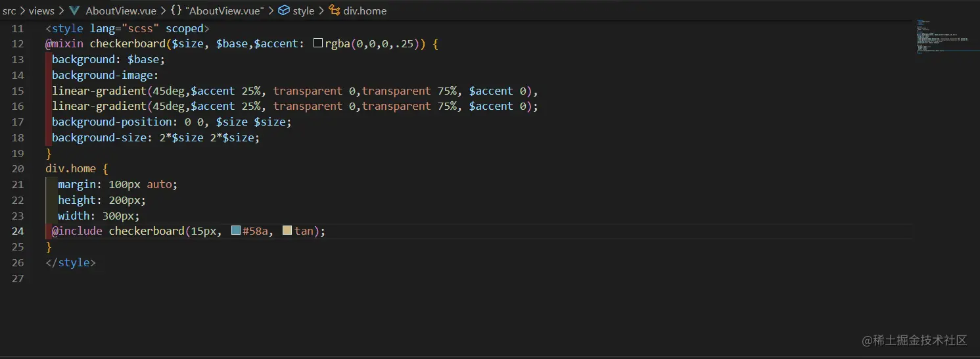Select the "AboutView.vue" quoted breadcrumb
The image size is (980, 359).
(225, 11)
